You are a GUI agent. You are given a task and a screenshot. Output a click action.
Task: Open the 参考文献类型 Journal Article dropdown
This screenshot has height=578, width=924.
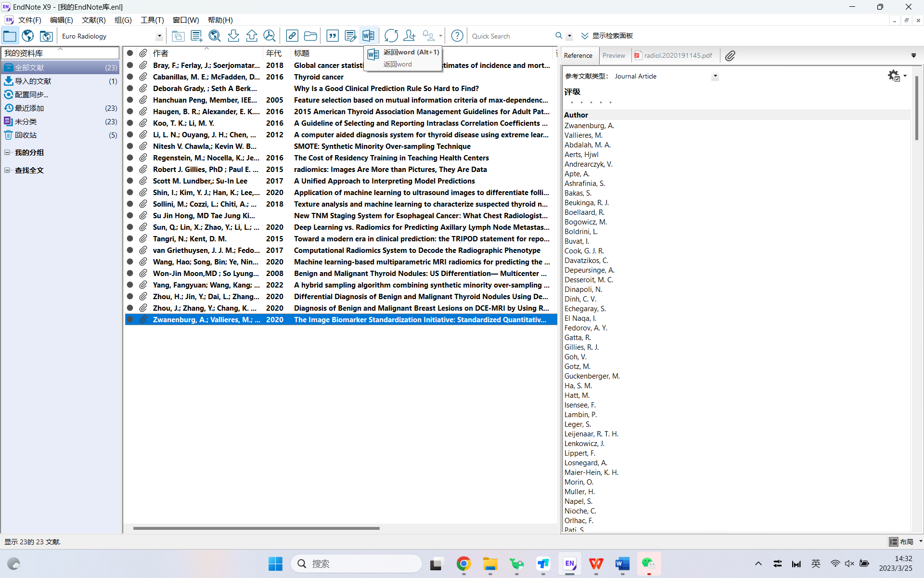point(715,76)
